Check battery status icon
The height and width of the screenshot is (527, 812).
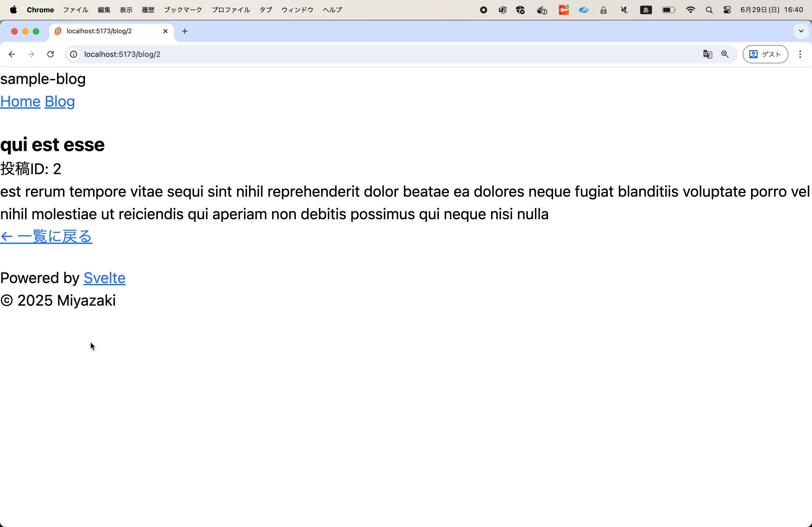point(668,10)
